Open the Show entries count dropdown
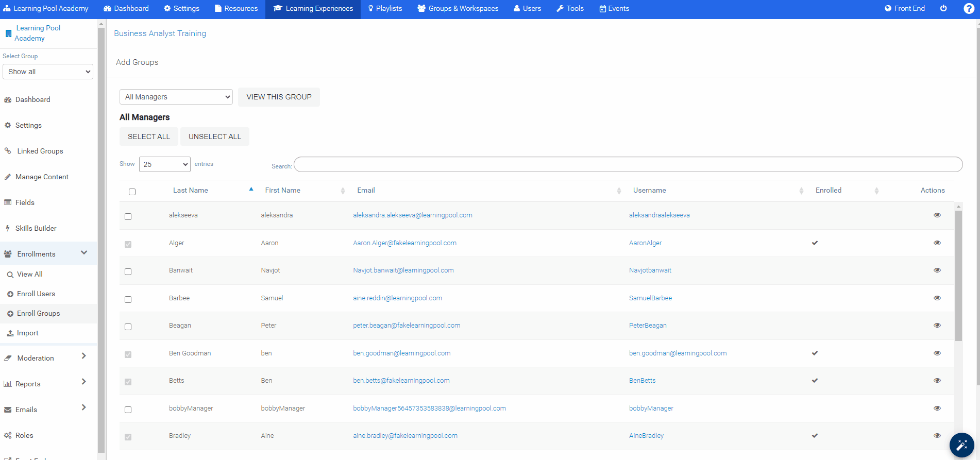980x460 pixels. click(164, 164)
